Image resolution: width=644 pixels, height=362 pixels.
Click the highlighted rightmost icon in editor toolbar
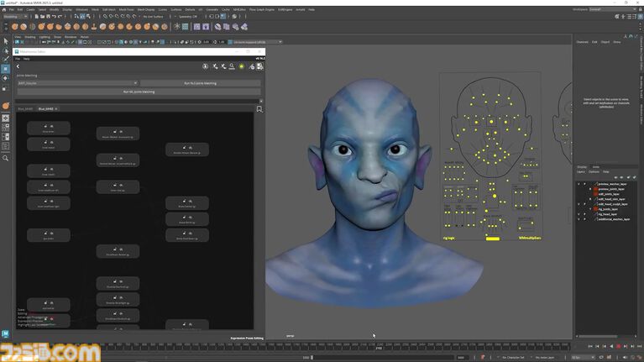pos(259,66)
